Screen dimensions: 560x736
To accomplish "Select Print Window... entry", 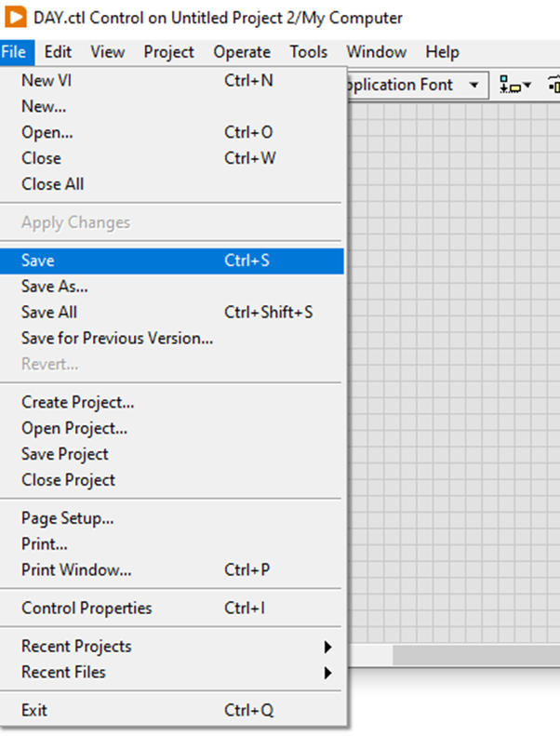I will pyautogui.click(x=76, y=570).
